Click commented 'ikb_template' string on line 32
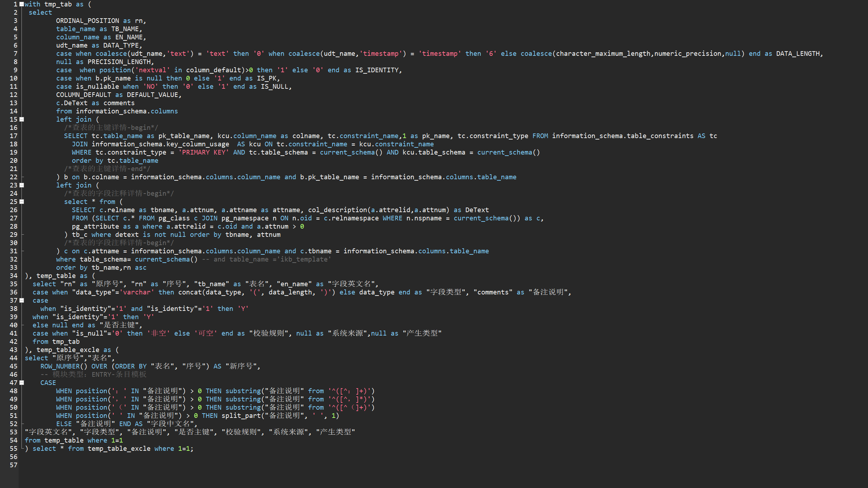The width and height of the screenshot is (868, 488). click(304, 259)
